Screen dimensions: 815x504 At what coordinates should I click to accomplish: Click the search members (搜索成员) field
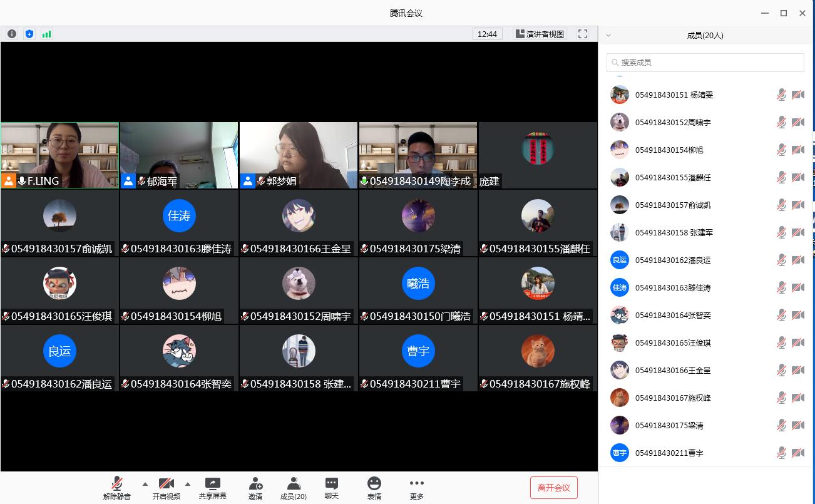tap(705, 63)
